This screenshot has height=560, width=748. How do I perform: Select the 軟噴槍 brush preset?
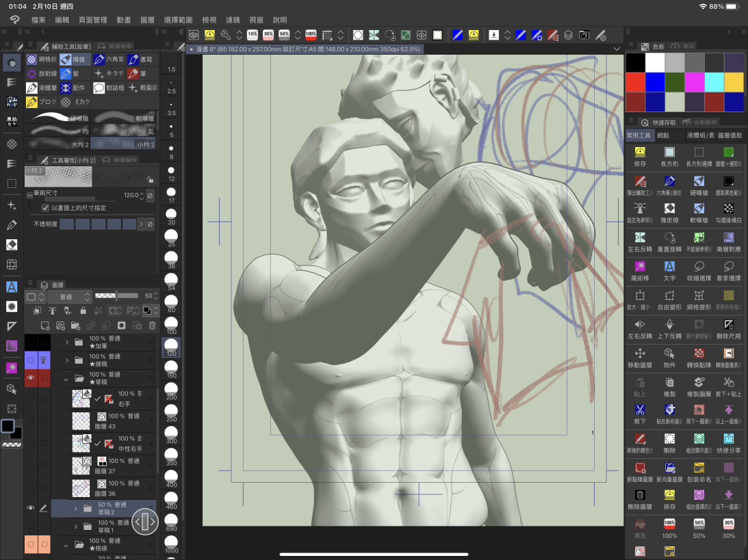point(123,118)
